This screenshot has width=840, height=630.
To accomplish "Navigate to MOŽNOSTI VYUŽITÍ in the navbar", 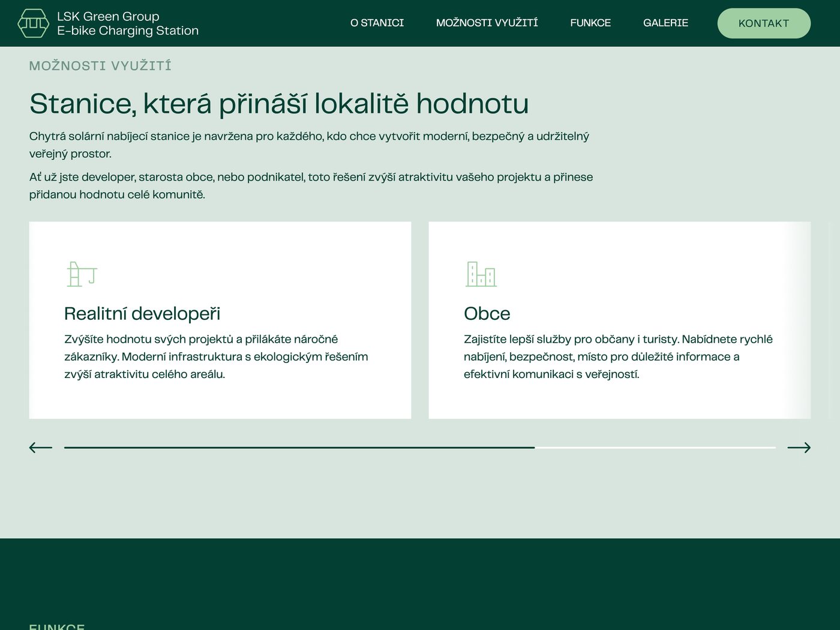I will [487, 23].
